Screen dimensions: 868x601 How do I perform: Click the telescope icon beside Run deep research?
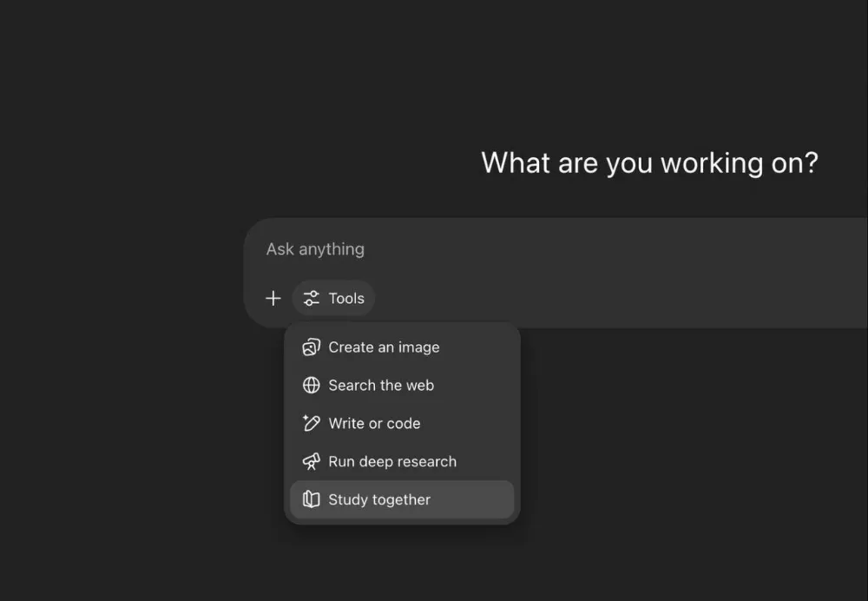coord(311,461)
